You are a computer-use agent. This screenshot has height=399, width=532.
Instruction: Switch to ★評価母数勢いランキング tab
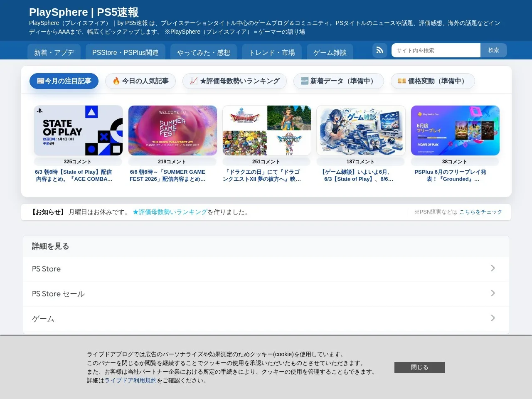[x=234, y=81]
